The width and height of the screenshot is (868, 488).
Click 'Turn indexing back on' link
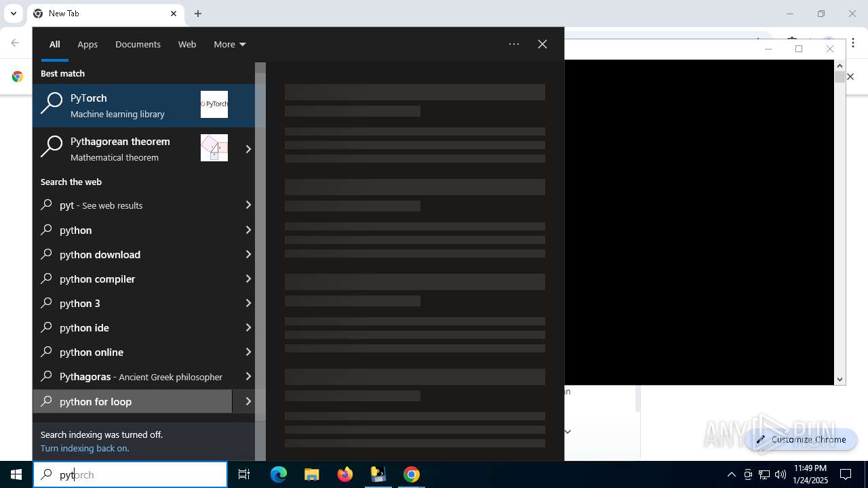85,448
